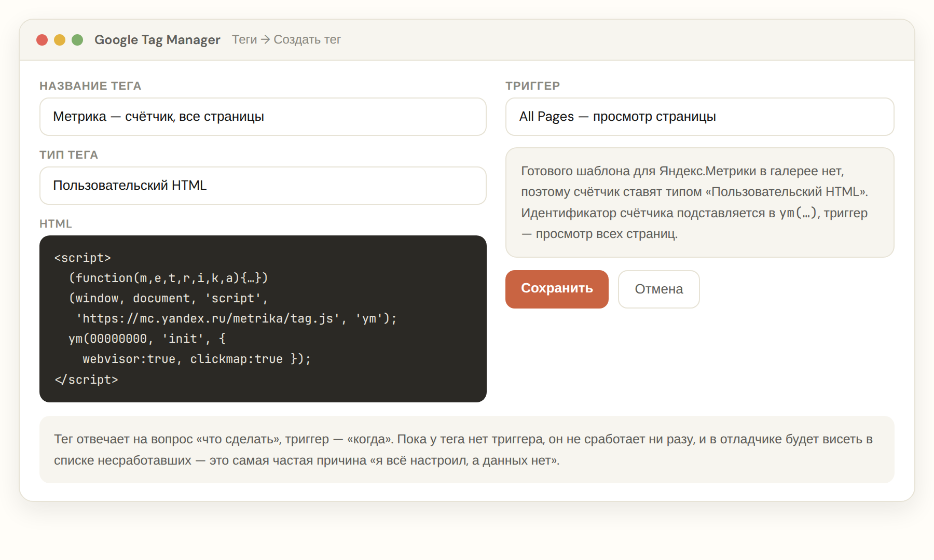Click the «Теги» breadcrumb
The width and height of the screenshot is (934, 560).
click(244, 39)
